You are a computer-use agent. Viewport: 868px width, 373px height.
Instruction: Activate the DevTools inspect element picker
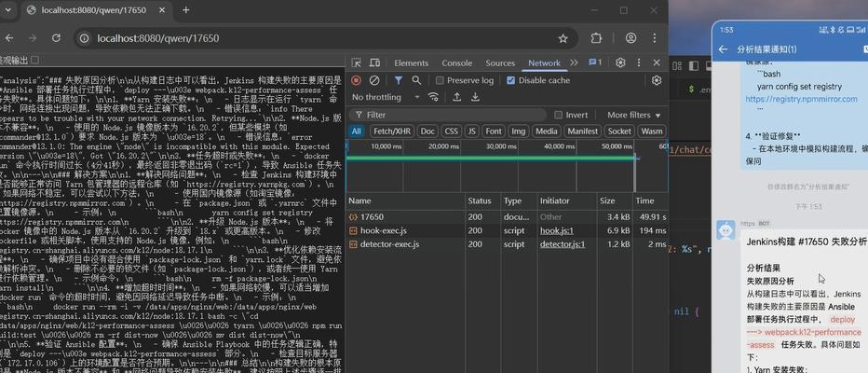(357, 62)
